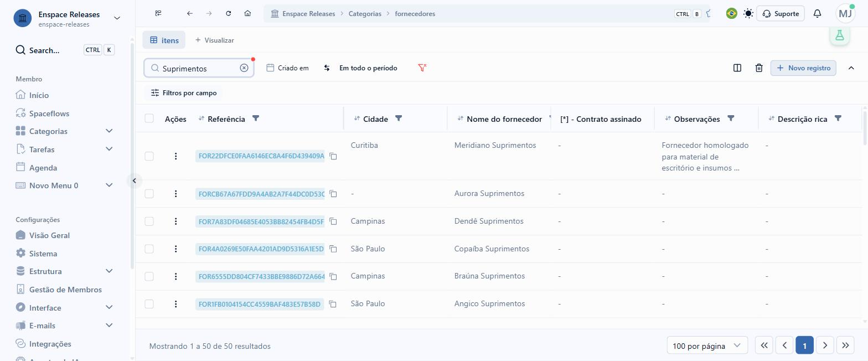Expand Tarefas sidebar section
The image size is (868, 361).
pyautogui.click(x=109, y=149)
